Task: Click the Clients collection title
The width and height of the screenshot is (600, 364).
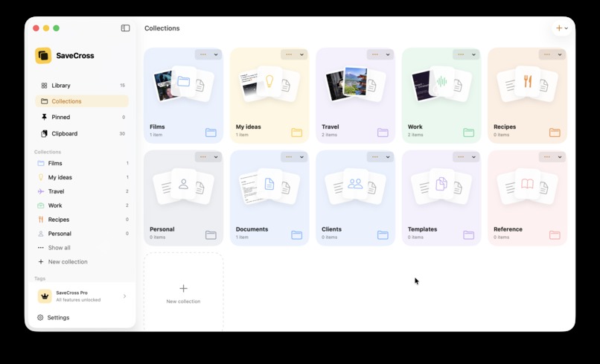Action: tap(331, 229)
